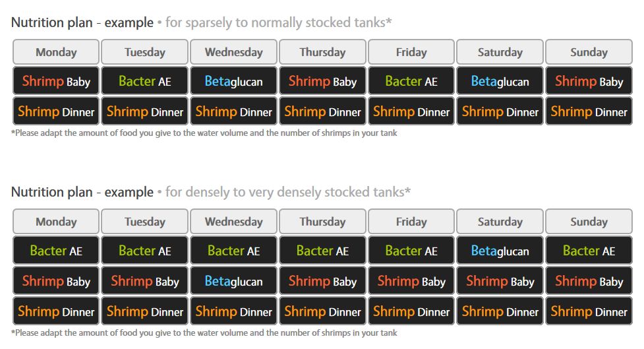Select Friday Shrimp Dinner in sparsely stocked plan
644x349 pixels.
[x=411, y=111]
